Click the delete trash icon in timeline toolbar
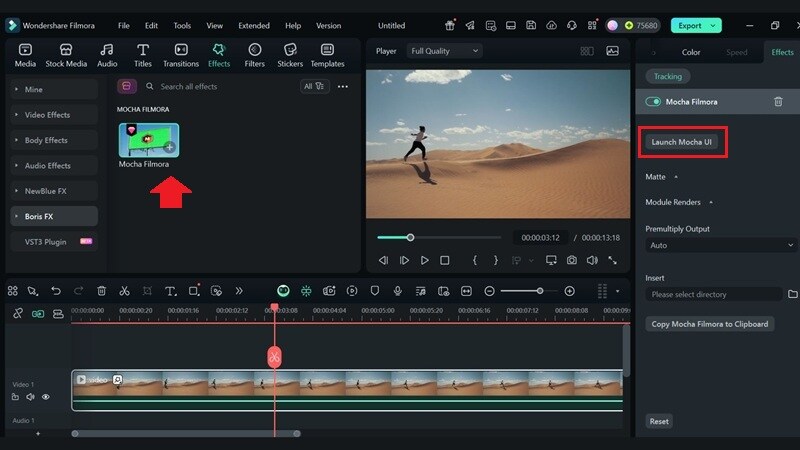 (102, 291)
